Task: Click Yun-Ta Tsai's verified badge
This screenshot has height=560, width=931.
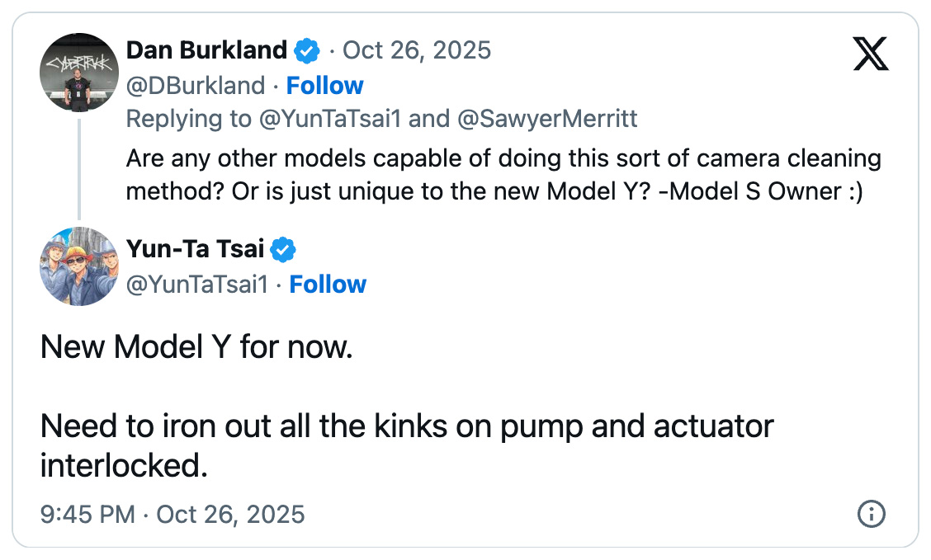Action: coord(285,248)
